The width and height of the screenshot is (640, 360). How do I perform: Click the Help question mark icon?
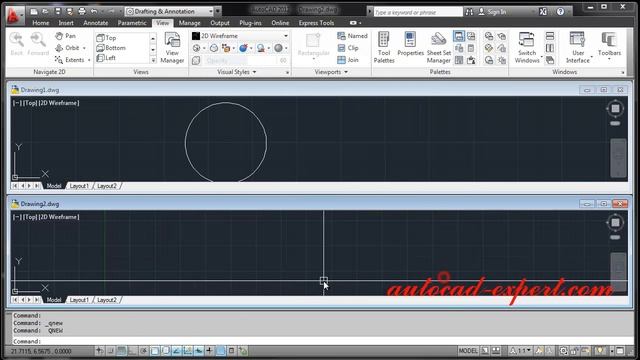(x=560, y=12)
